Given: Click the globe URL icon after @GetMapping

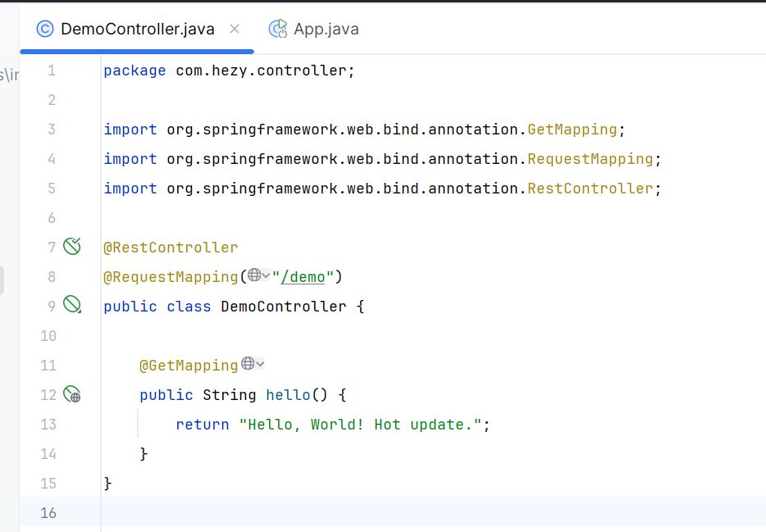Looking at the screenshot, I should (248, 364).
